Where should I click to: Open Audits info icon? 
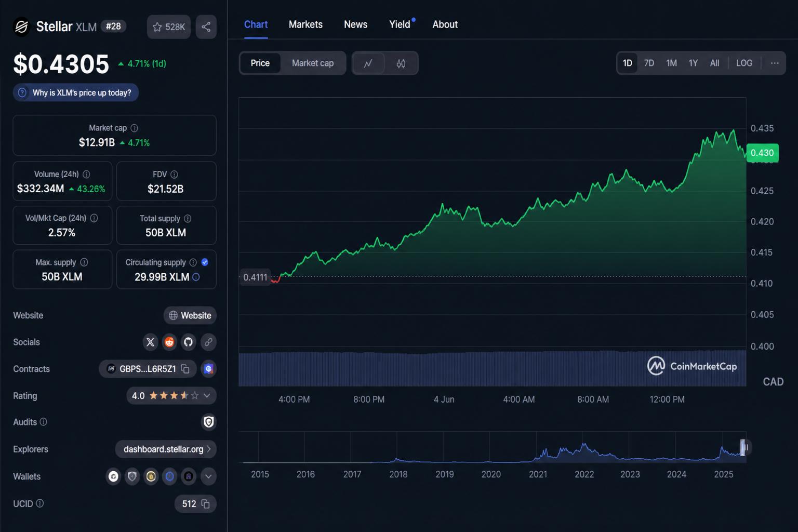(x=44, y=422)
